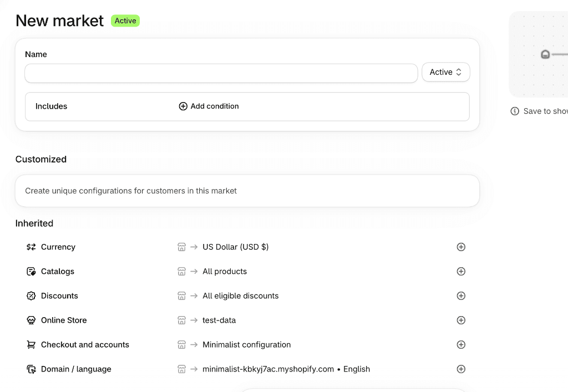The image size is (568, 392).
Task: Click the Checkout and accounts label
Action: click(85, 344)
